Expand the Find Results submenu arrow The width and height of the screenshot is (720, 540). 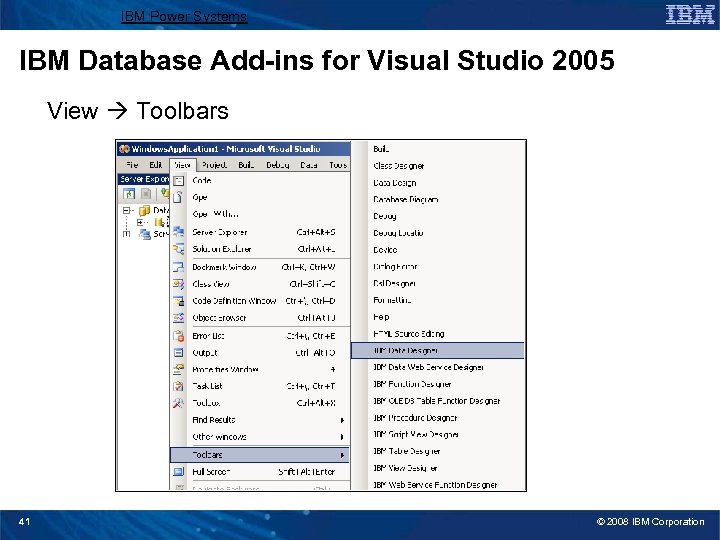point(342,420)
